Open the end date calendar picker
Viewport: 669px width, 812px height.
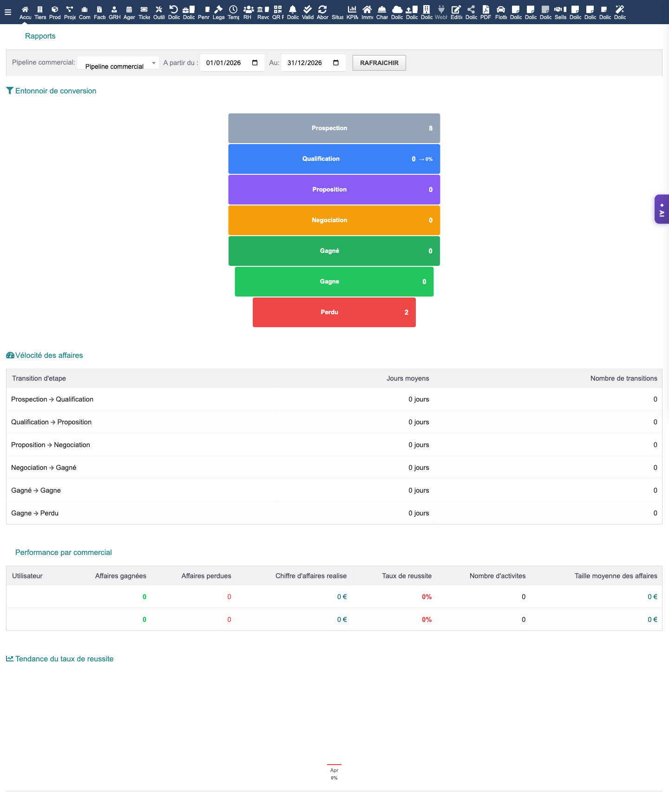[336, 63]
